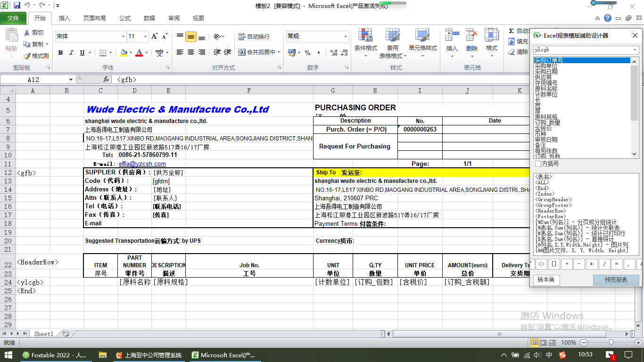This screenshot has height=362, width=644.
Task: Click the 预览报表 preview report button
Action: tap(616, 280)
